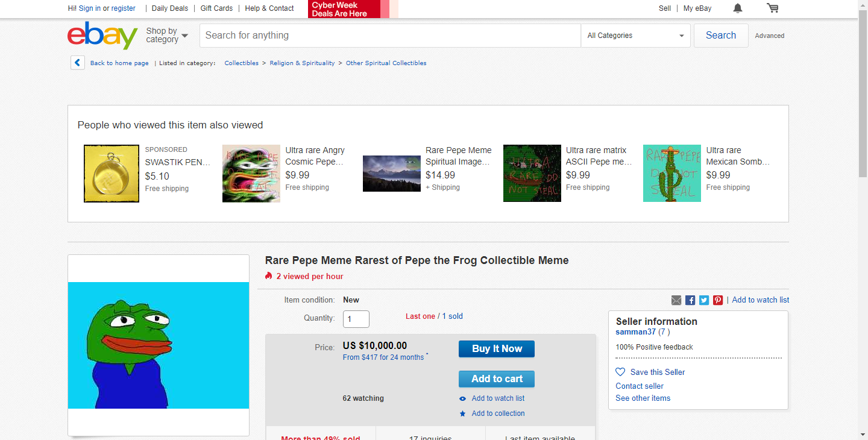Open the shopping cart icon
The width and height of the screenshot is (868, 440).
pyautogui.click(x=772, y=8)
